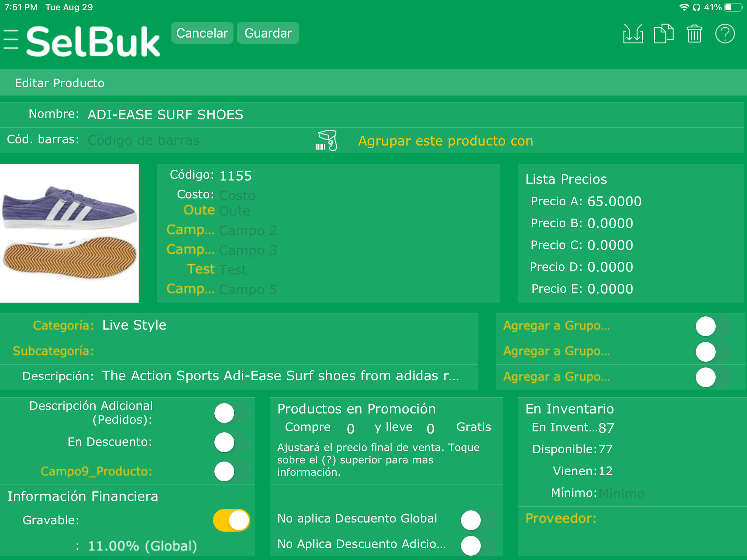Toggle third Agregar a Grupo switch
The height and width of the screenshot is (560, 747).
(713, 377)
